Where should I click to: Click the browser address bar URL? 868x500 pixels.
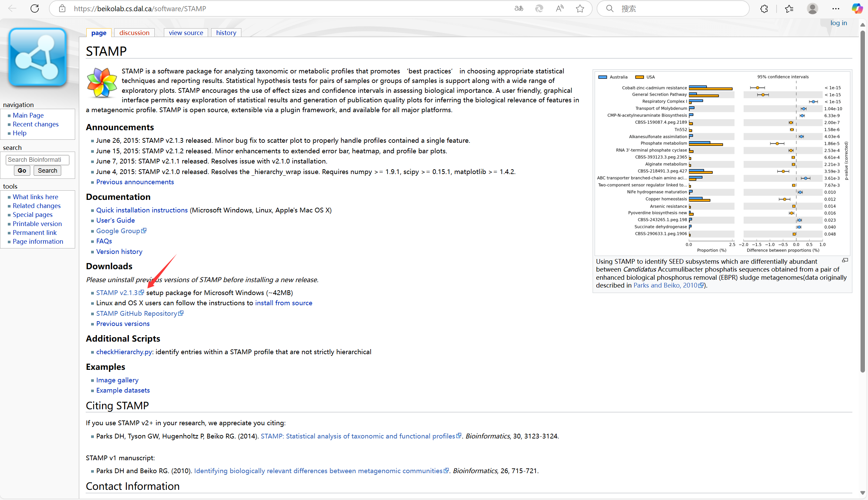coord(140,8)
